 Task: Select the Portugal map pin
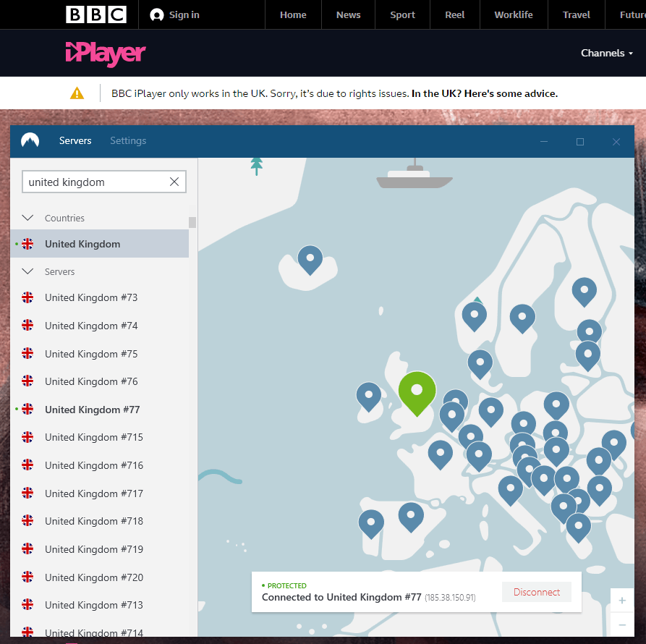pyautogui.click(x=371, y=524)
